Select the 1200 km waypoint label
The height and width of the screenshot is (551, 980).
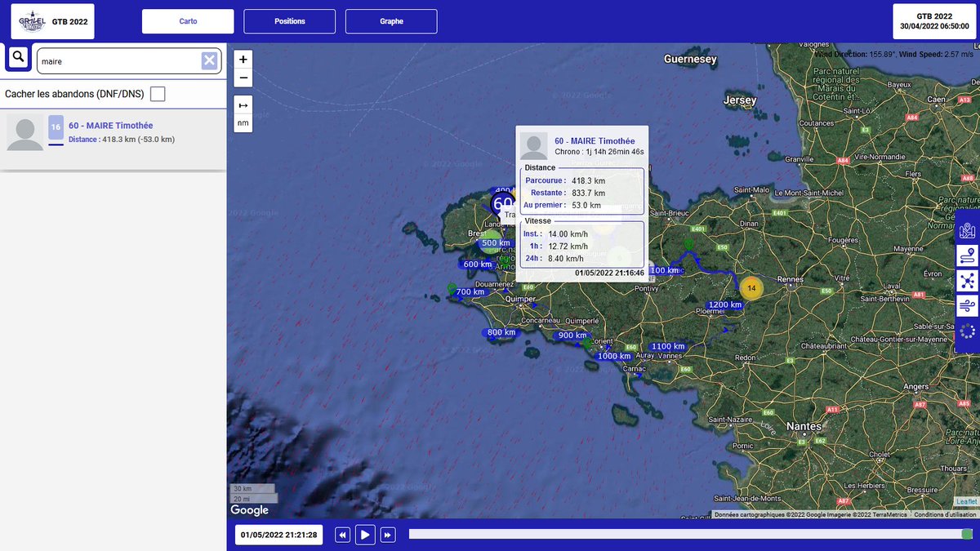click(724, 305)
